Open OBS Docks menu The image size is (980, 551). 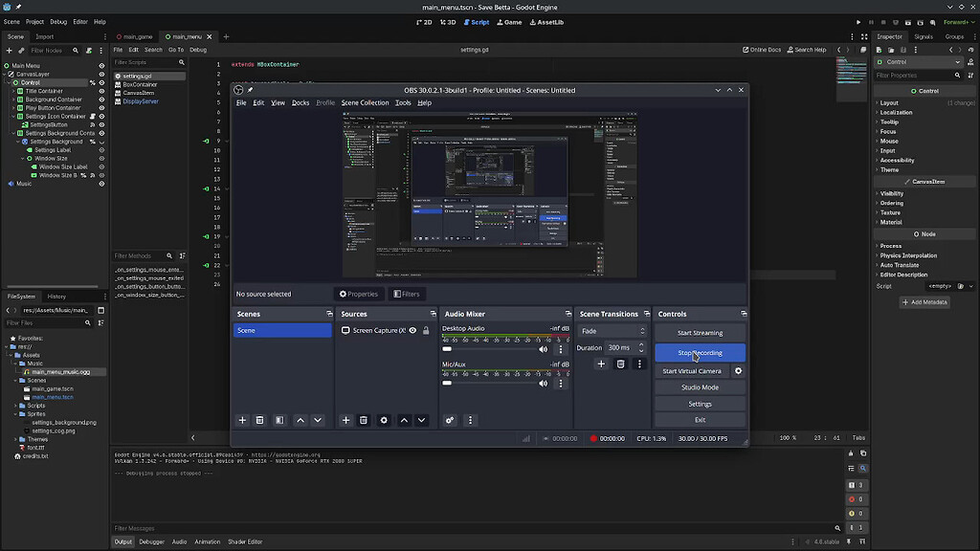point(301,103)
